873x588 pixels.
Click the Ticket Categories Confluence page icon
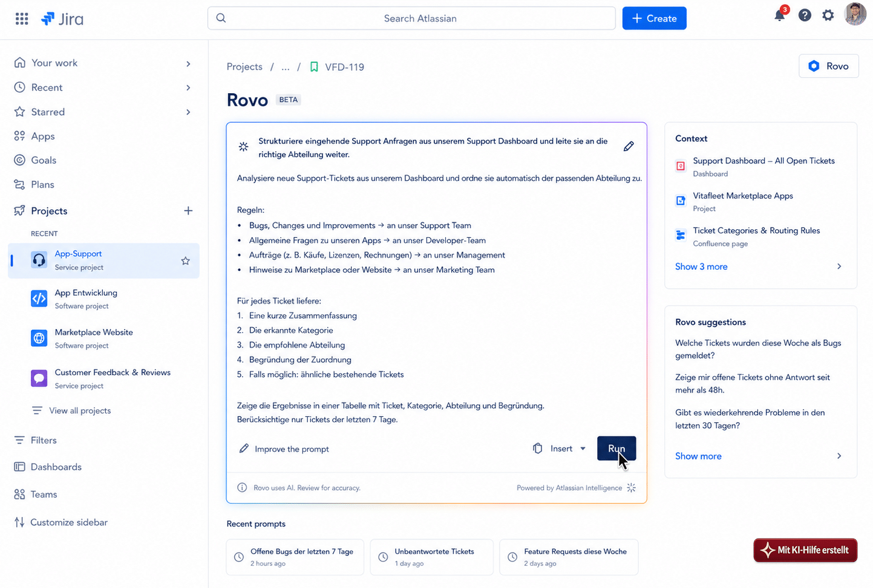point(681,235)
